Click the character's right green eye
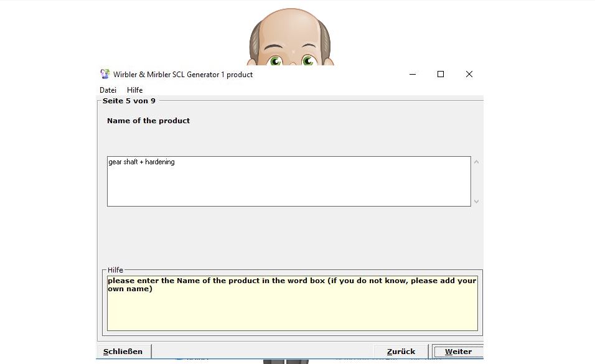This screenshot has height=364, width=595. 307,60
